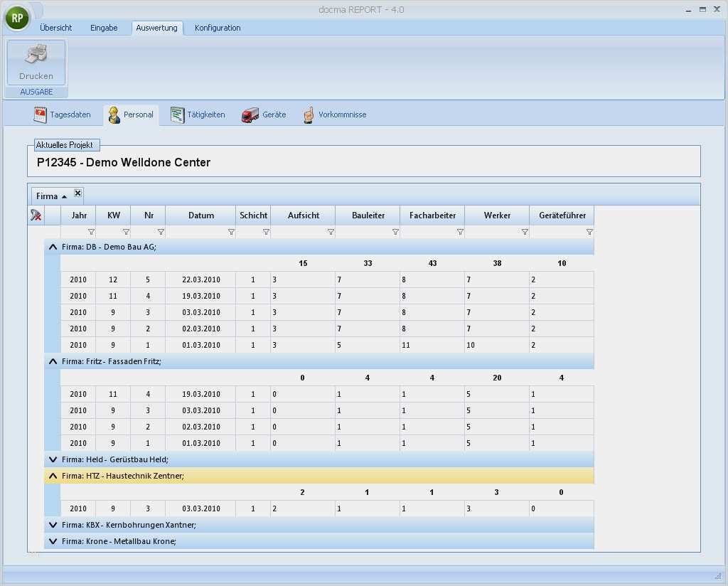The width and height of the screenshot is (728, 586).
Task: Go to the Übersicht tab
Action: click(x=56, y=28)
